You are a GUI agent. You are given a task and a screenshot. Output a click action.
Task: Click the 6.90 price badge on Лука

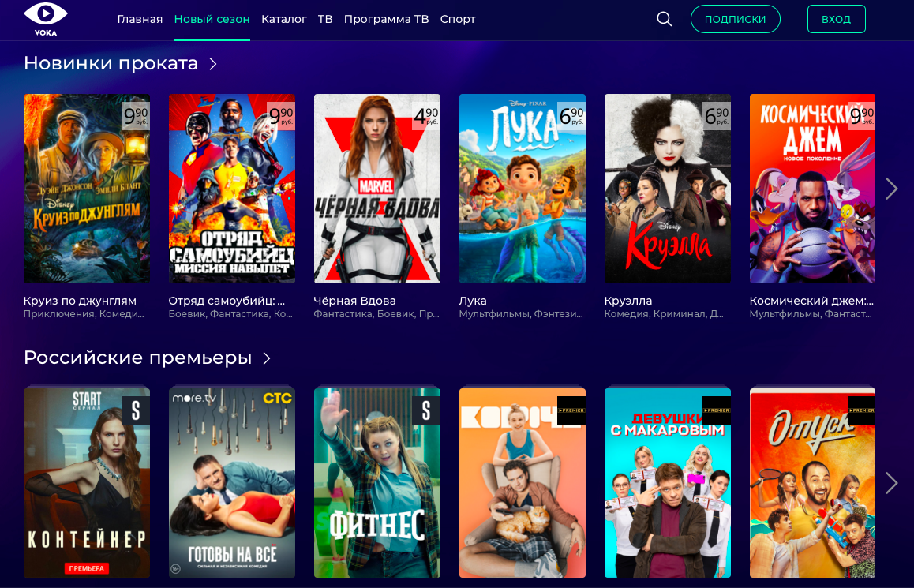coord(571,116)
